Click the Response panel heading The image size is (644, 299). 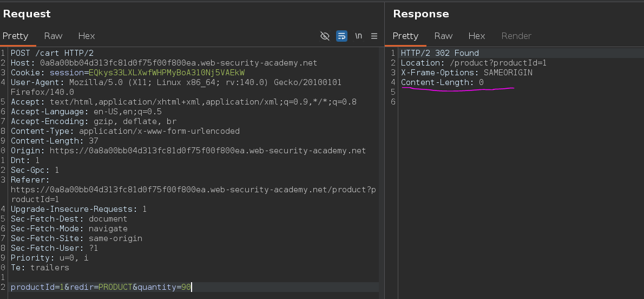pyautogui.click(x=421, y=14)
